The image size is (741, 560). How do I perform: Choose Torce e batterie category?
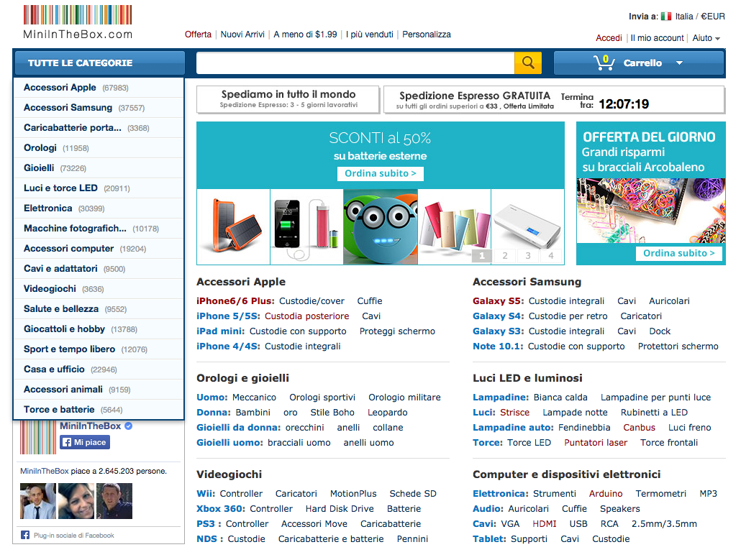point(99,409)
